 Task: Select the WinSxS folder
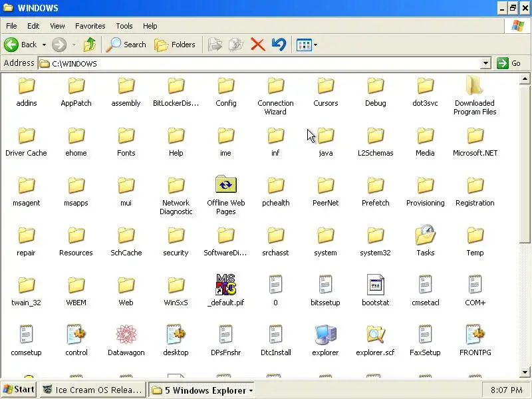point(176,291)
